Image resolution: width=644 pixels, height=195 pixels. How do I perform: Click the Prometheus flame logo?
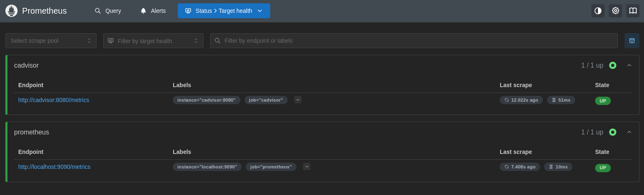click(x=11, y=11)
